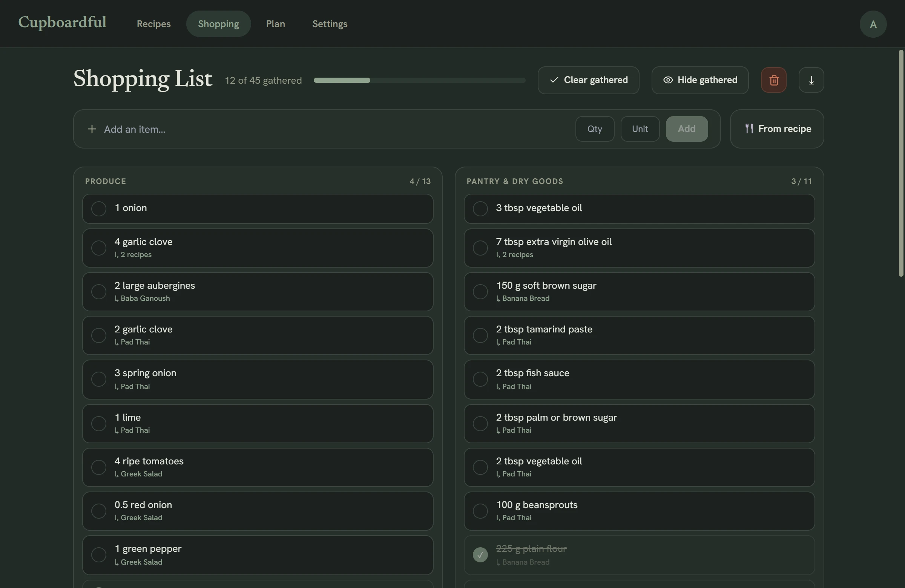Focus the 'Add an item...' field
Viewport: 905px width, 588px height.
(x=334, y=129)
